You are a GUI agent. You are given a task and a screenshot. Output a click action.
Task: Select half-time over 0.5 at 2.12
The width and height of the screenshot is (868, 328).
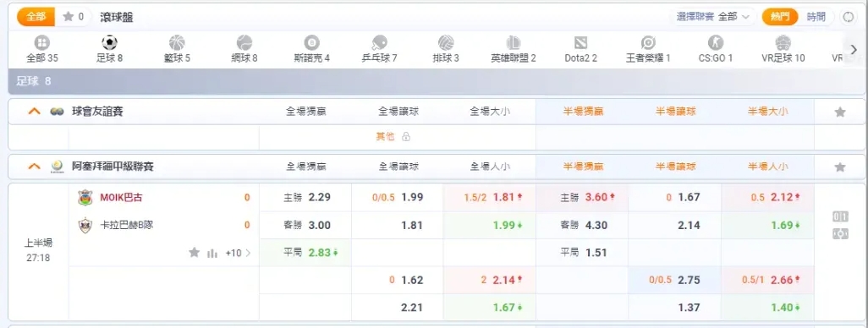(x=767, y=198)
